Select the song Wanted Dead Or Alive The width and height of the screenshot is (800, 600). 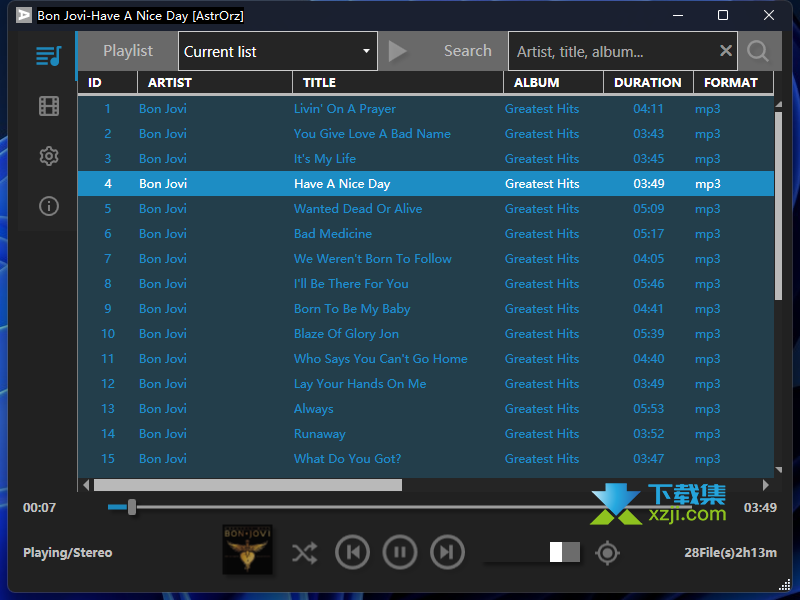(426, 209)
